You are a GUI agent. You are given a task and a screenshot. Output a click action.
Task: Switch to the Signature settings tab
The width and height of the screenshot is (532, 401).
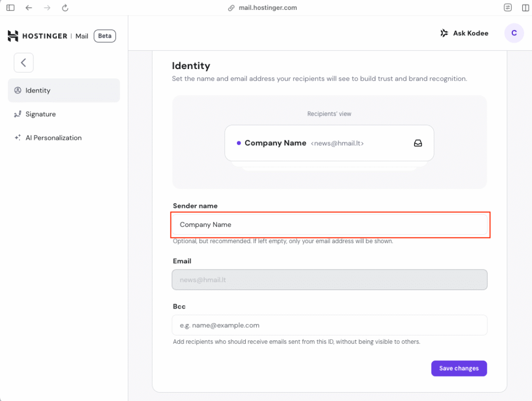click(x=41, y=114)
